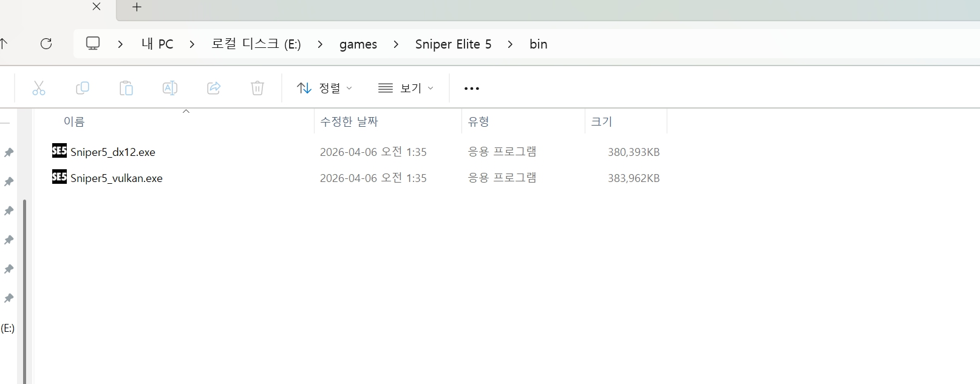
Task: Click the Delete trash can icon
Action: click(x=257, y=89)
